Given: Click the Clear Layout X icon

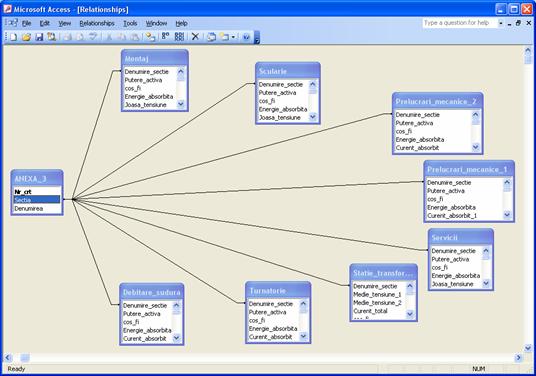Looking at the screenshot, I should tap(195, 37).
